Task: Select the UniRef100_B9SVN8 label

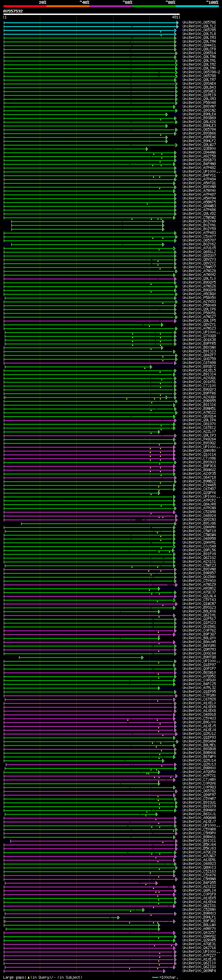Action: coord(199,569)
